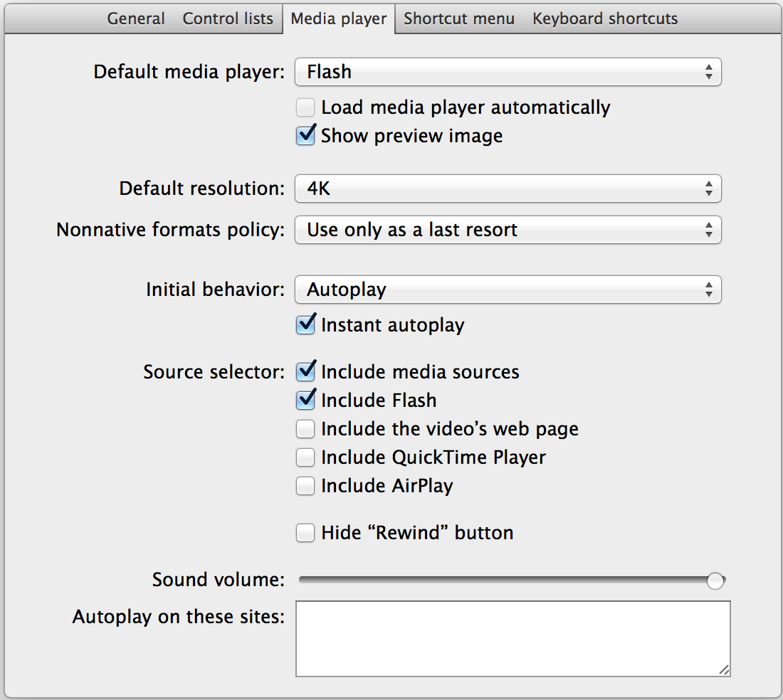The image size is (783, 700).
Task: Click the text area resize grip corner
Action: (724, 669)
